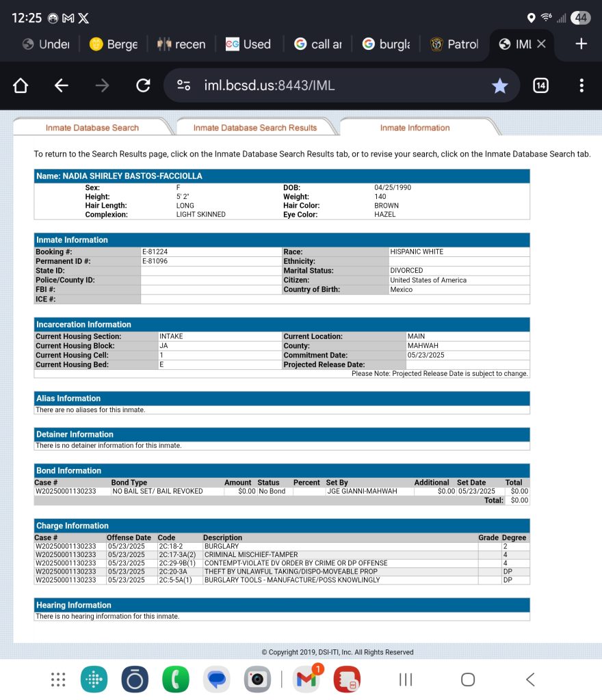Select permanent ID E-81096
Screen dimensions: 602x700
(x=155, y=261)
